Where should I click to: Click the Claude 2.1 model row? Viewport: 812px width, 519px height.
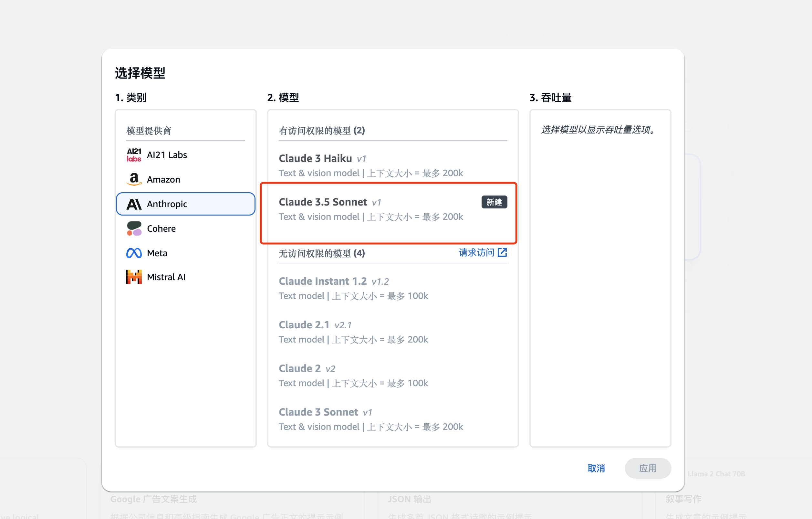pyautogui.click(x=393, y=332)
